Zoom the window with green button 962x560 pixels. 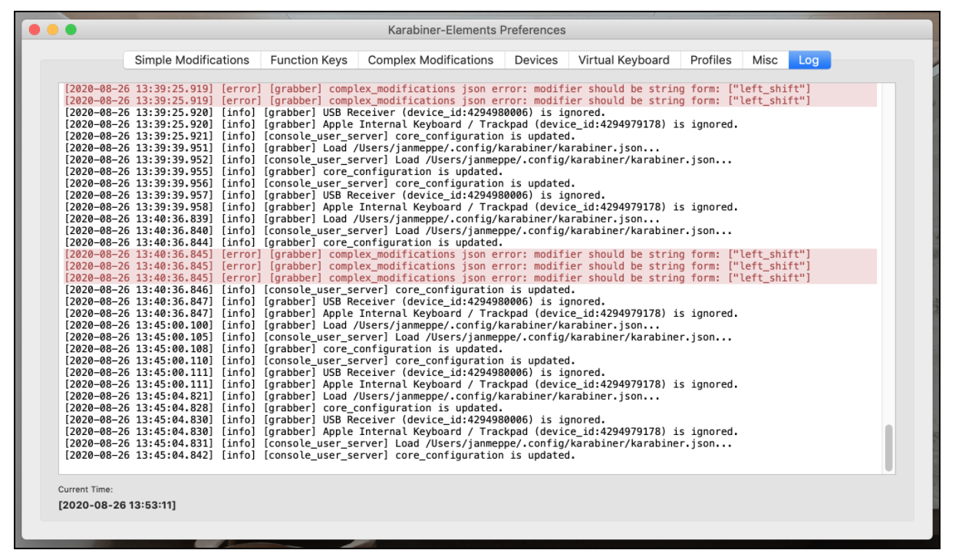[x=71, y=30]
